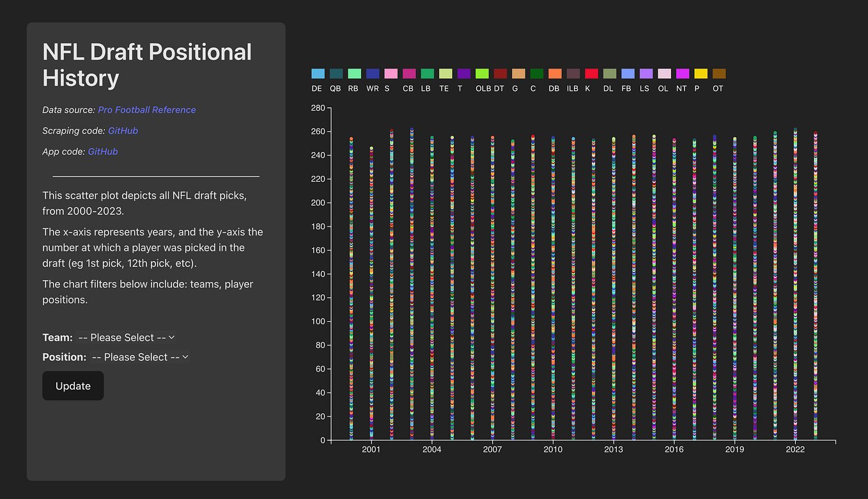Click the Update button
Viewport: 868px width, 499px height.
tap(72, 386)
